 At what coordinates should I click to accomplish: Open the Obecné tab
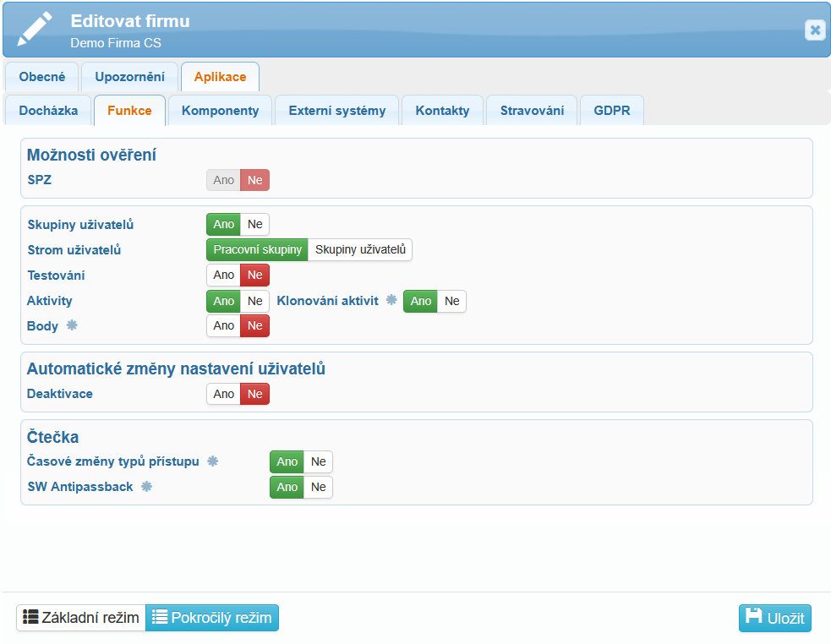tap(42, 77)
